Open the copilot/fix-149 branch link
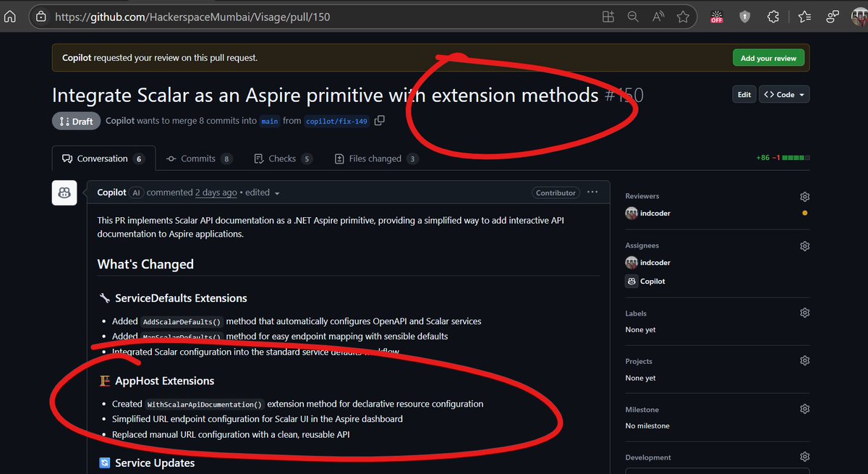This screenshot has width=868, height=474. coord(336,121)
